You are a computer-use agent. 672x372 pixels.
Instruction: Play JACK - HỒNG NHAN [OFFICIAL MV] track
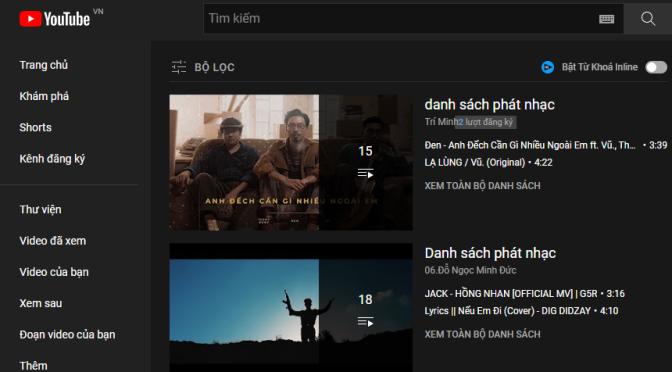(x=511, y=294)
